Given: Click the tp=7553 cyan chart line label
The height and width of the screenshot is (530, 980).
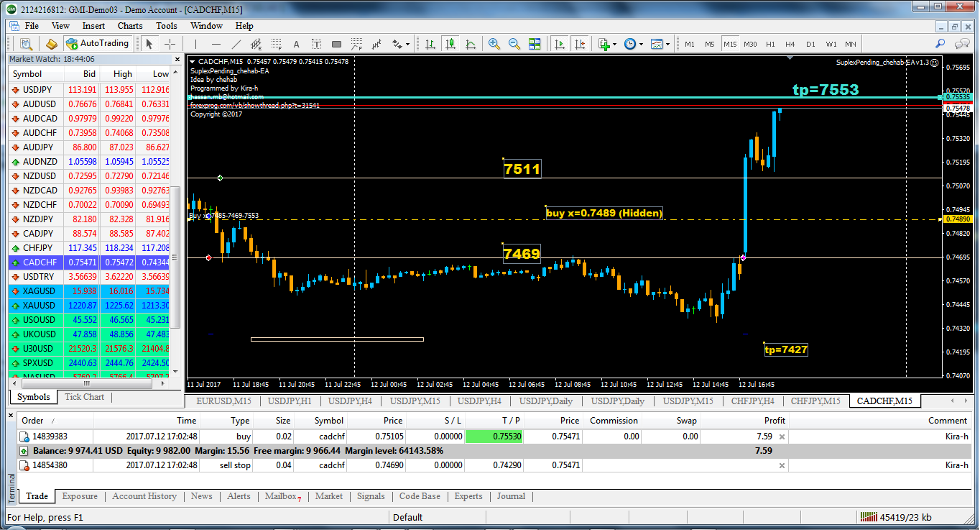Looking at the screenshot, I should point(826,90).
